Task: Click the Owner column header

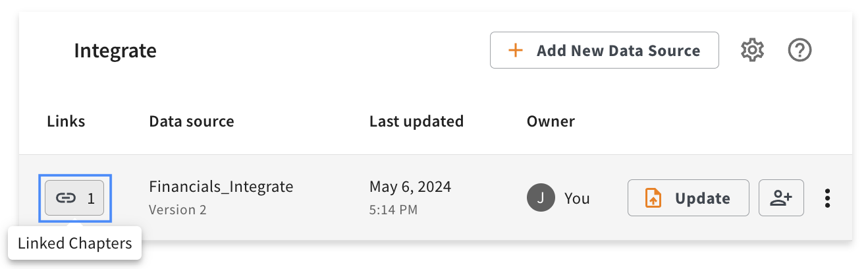Action: [551, 121]
